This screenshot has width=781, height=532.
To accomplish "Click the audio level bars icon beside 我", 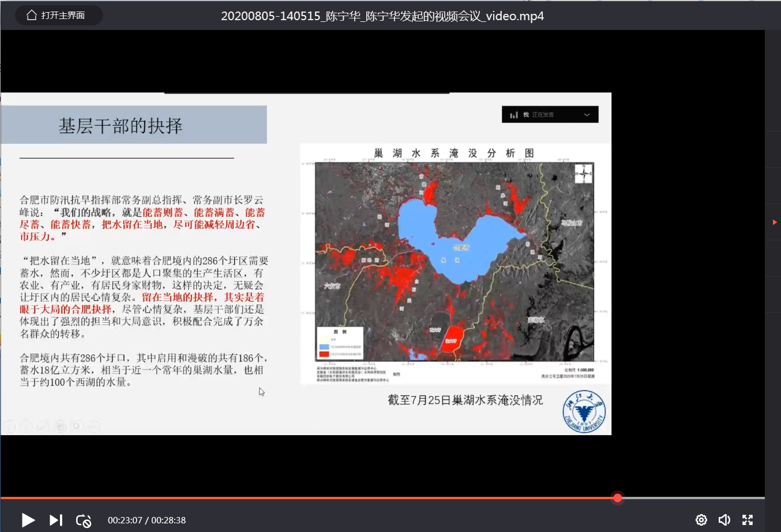I will (x=513, y=115).
